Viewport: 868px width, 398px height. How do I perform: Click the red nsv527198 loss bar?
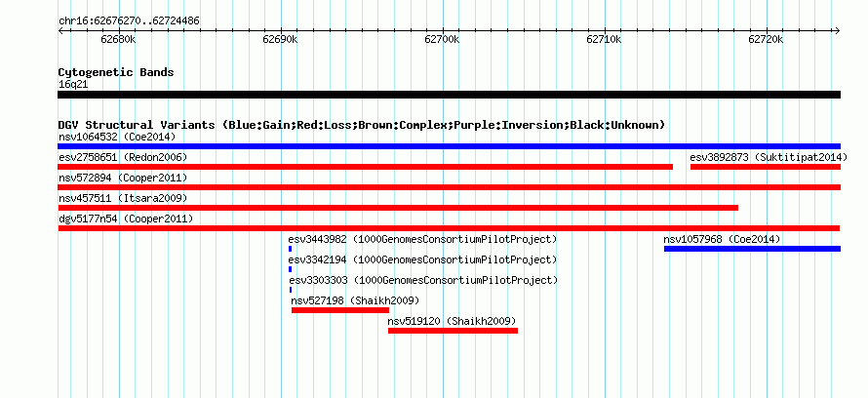340,310
